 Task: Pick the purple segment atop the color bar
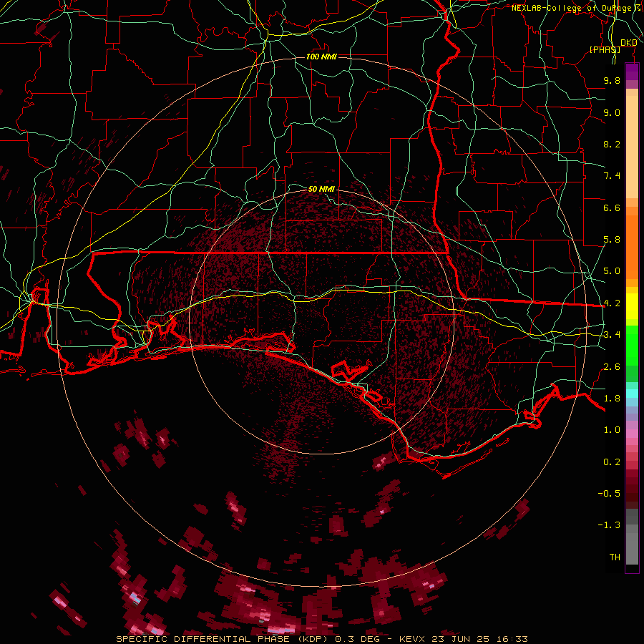[632, 72]
